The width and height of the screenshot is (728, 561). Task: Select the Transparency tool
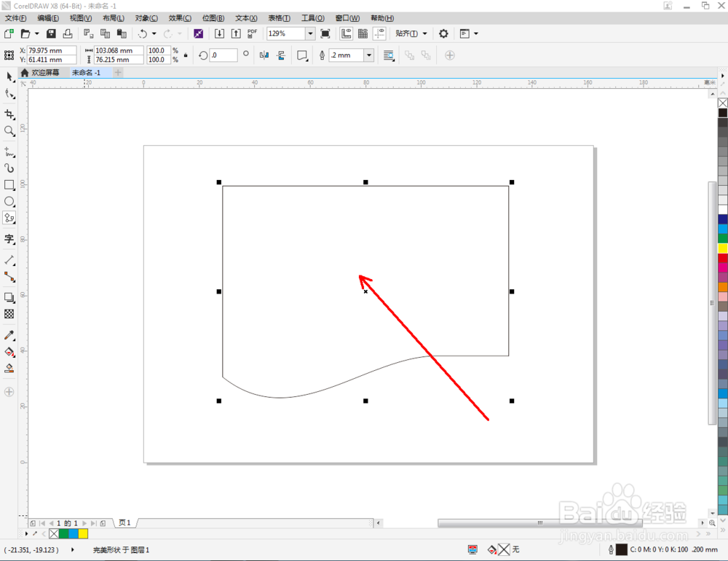click(9, 314)
